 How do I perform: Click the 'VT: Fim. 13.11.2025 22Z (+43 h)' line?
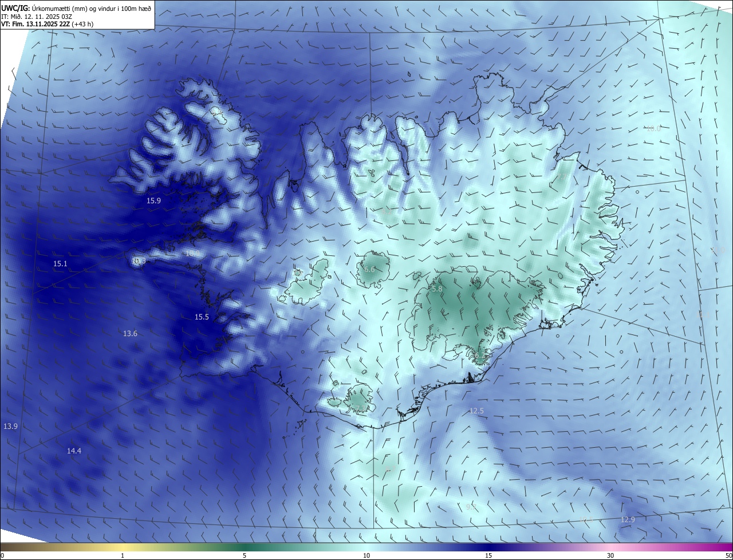[48, 24]
